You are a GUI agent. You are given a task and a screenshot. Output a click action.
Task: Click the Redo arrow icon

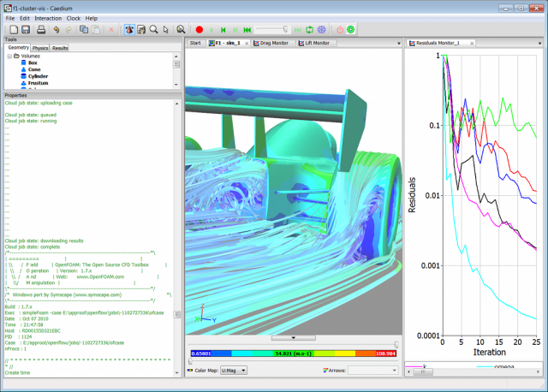tap(68, 30)
